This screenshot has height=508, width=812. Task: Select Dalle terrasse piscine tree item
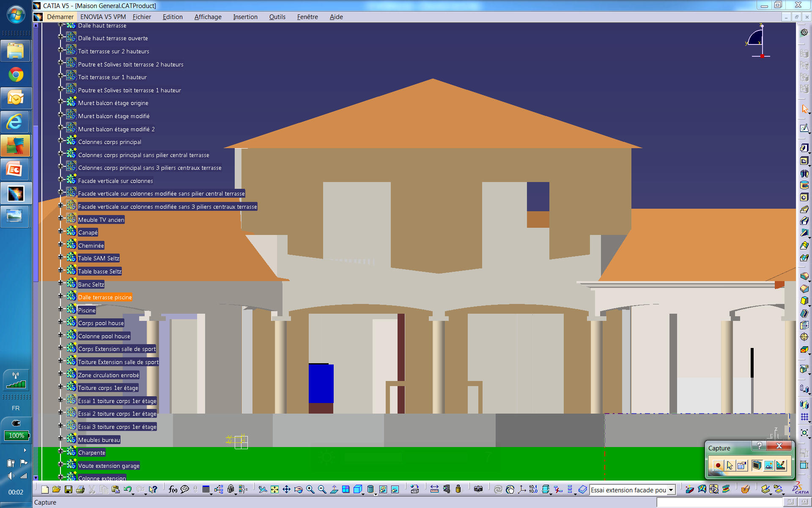[x=105, y=298]
